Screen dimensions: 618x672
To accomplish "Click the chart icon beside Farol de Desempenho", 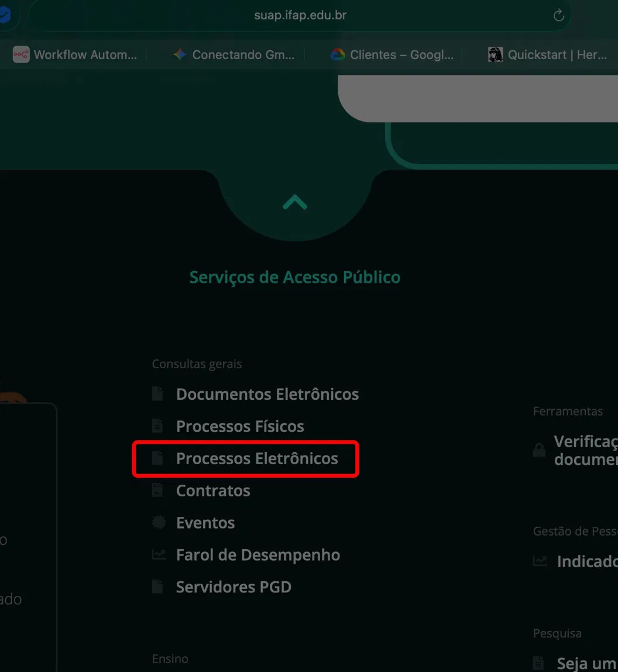I will click(x=159, y=554).
